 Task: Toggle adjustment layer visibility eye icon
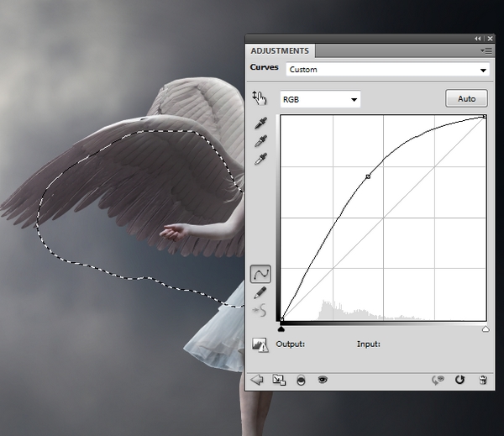click(322, 380)
